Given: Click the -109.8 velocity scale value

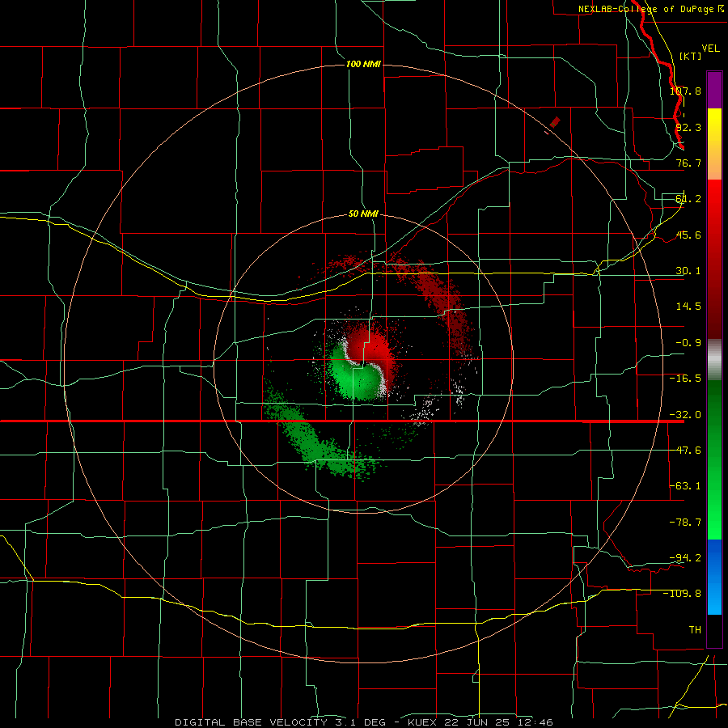Looking at the screenshot, I should pos(683,594).
